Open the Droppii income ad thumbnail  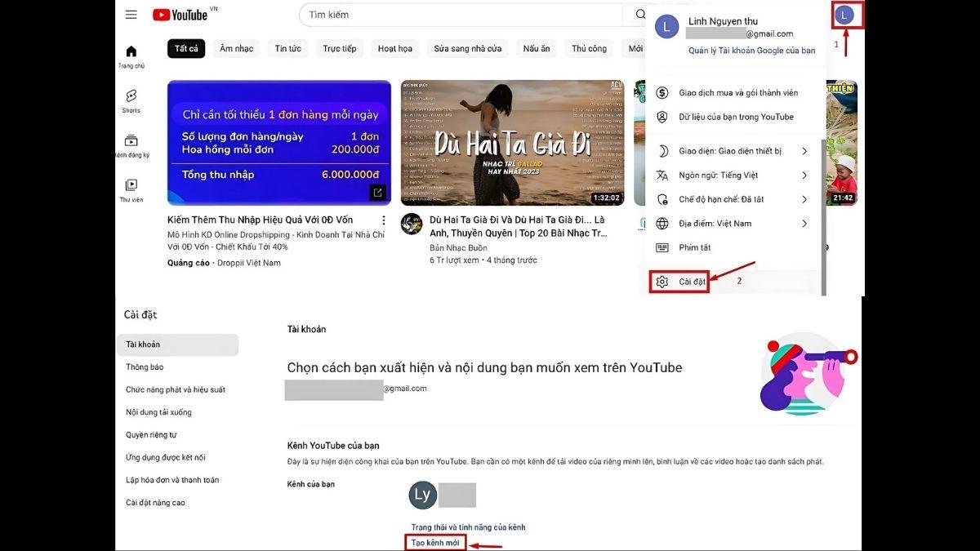tap(279, 143)
